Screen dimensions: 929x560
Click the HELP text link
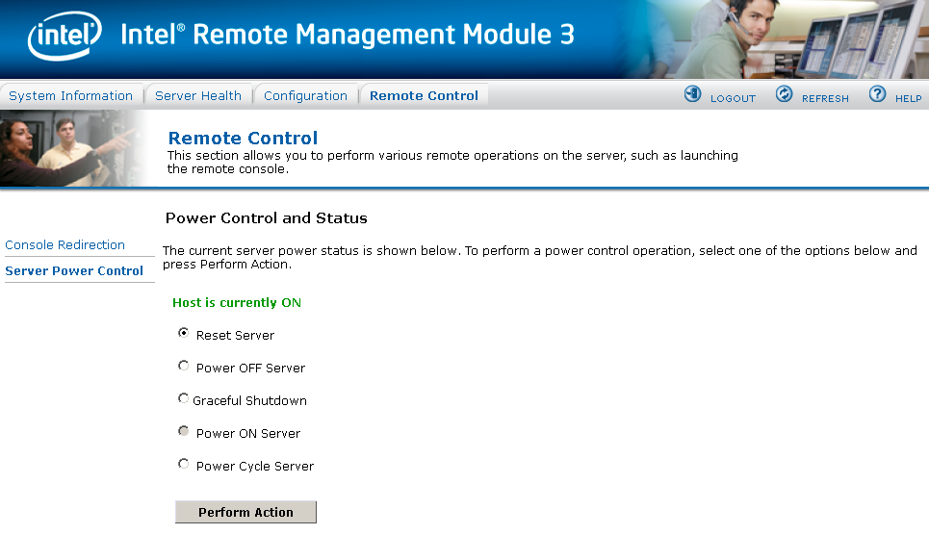(x=908, y=99)
